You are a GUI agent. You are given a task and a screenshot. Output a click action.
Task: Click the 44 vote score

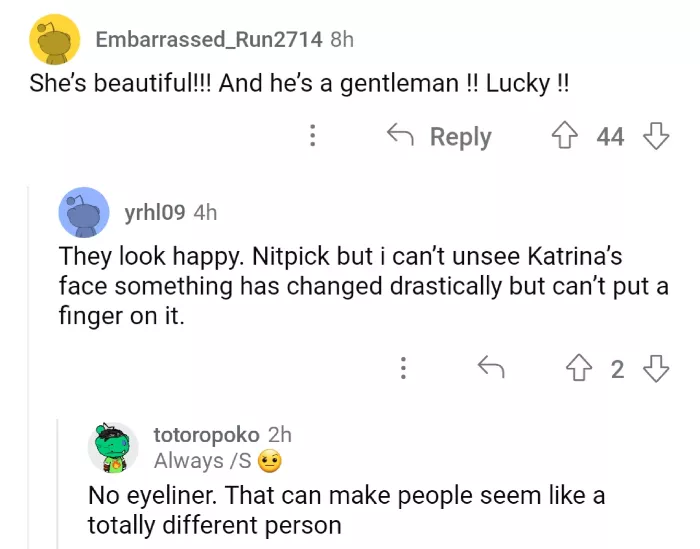point(610,136)
